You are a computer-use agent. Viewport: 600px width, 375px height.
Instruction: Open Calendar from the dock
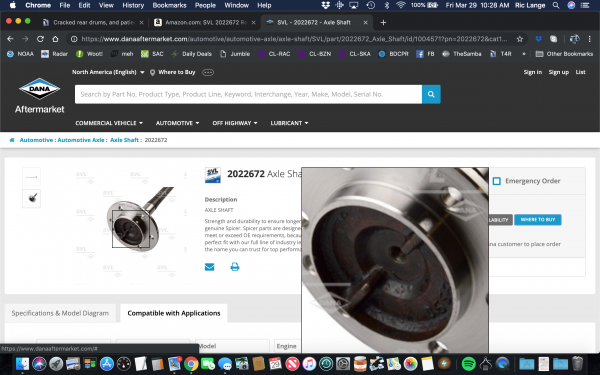[x=275, y=364]
